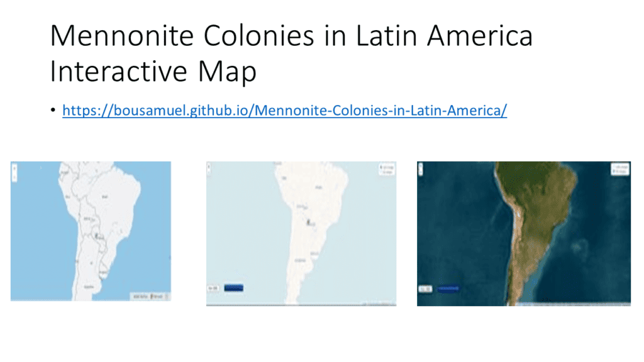Click the bullet point before the URL

[53, 112]
